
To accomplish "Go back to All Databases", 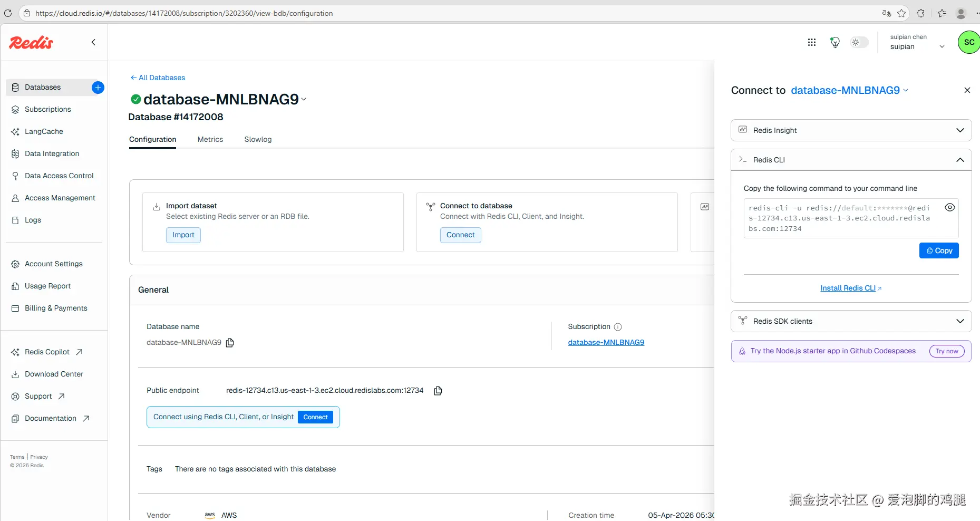I will [x=158, y=78].
